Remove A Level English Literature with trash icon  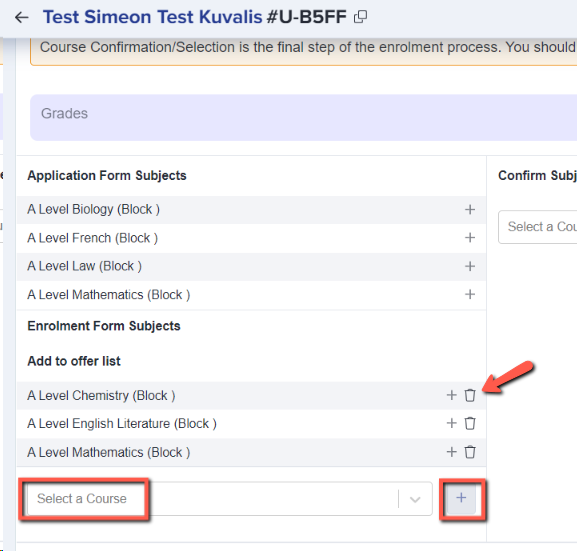pos(470,423)
